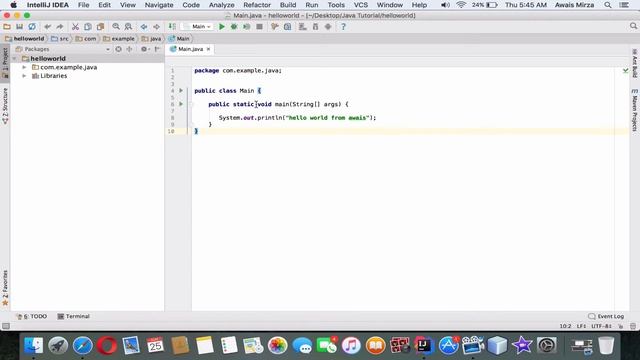Toggle the Maven Projects tool window
This screenshot has width=640, height=360.
pyautogui.click(x=634, y=110)
